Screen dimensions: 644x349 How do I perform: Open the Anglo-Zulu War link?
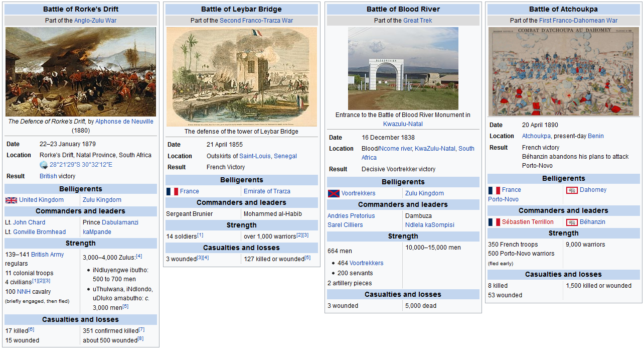point(95,21)
